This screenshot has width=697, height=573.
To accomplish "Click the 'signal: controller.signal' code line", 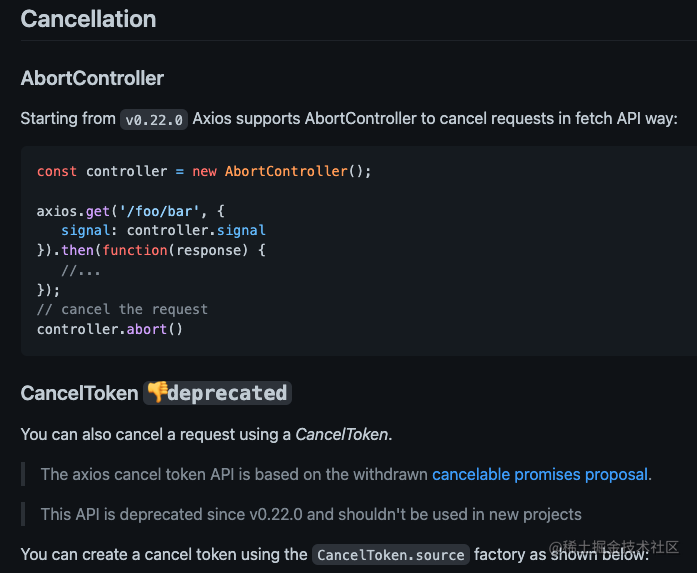I will point(163,230).
